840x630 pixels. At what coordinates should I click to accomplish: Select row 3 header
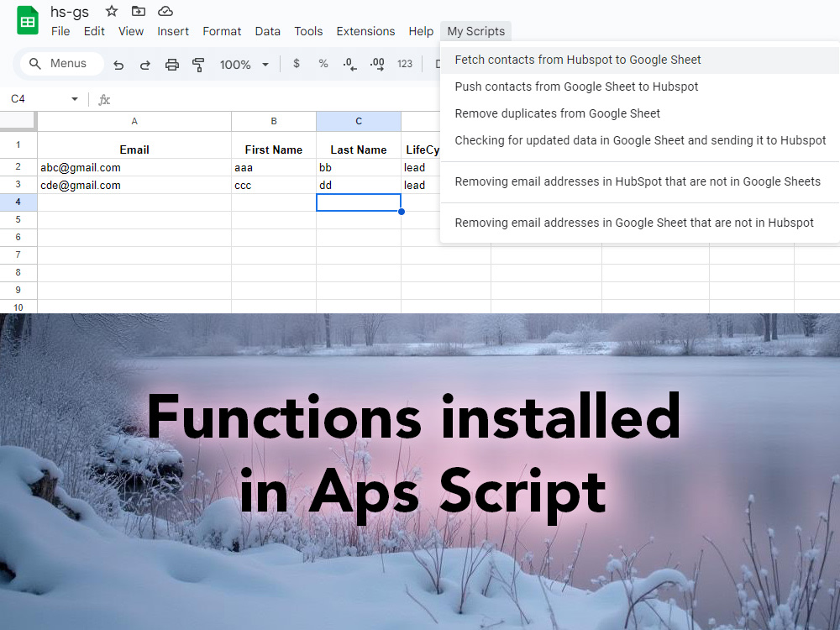18,185
